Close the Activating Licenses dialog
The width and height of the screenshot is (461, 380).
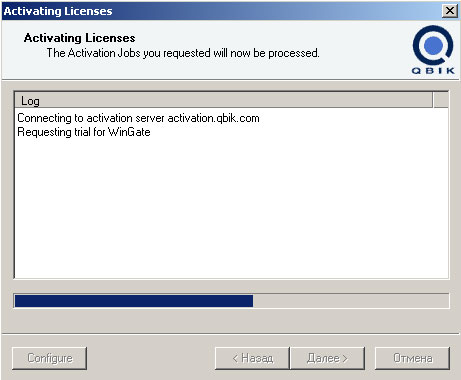[450, 11]
